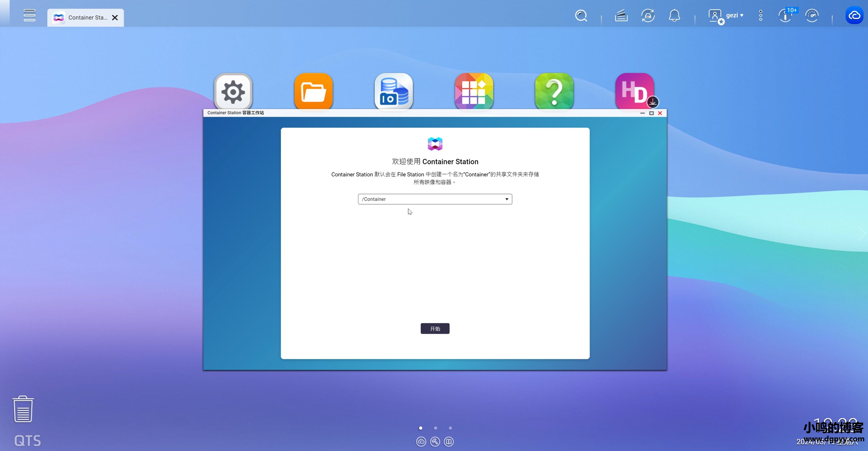The width and height of the screenshot is (868, 451).
Task: Open the gezi user account dropdown
Action: tap(734, 15)
